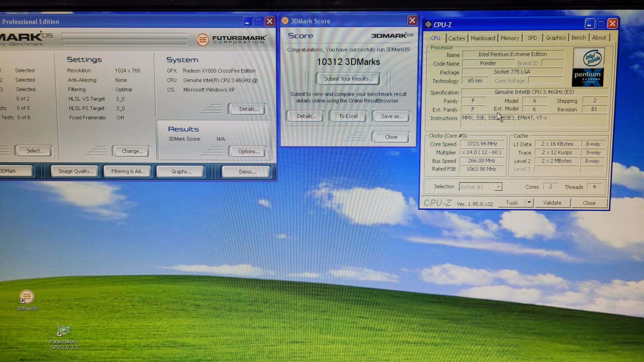Screen dimensions: 644x362
Task: Click the Intel Pentium Extreme Edition logo
Action: click(588, 67)
